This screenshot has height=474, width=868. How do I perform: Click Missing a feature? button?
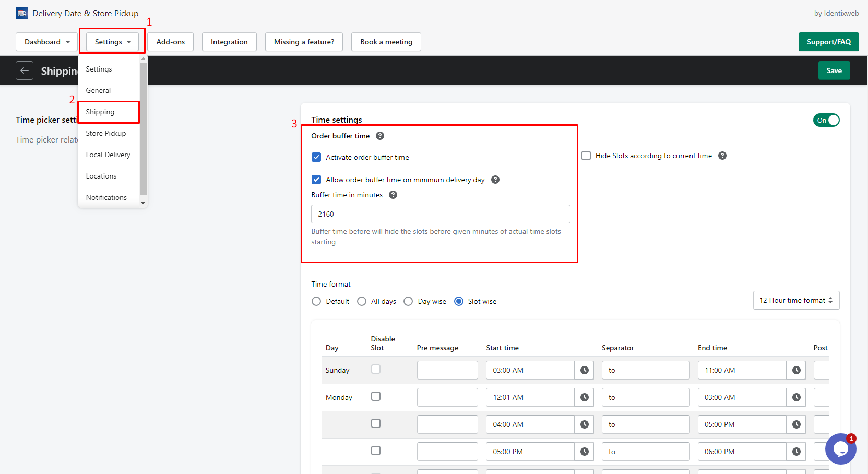tap(304, 42)
